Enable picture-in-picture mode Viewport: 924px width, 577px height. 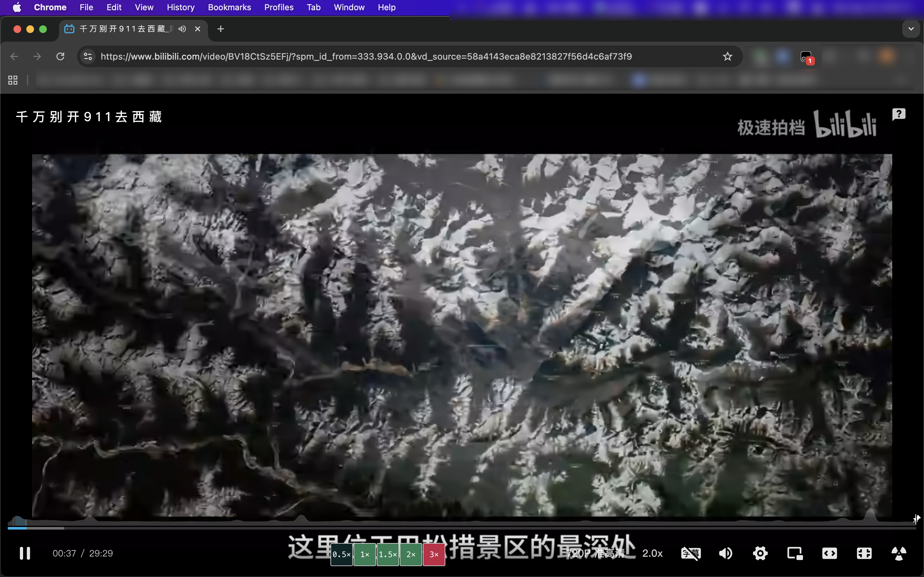tap(795, 553)
